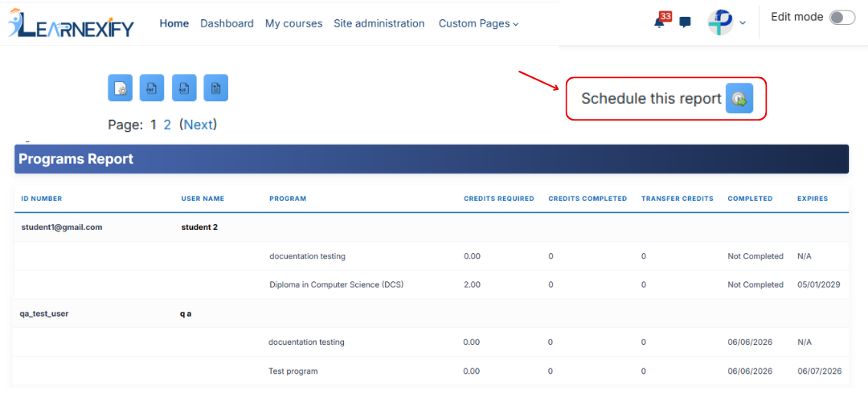The width and height of the screenshot is (868, 397).
Task: Go to page 2 of the report
Action: pos(167,125)
